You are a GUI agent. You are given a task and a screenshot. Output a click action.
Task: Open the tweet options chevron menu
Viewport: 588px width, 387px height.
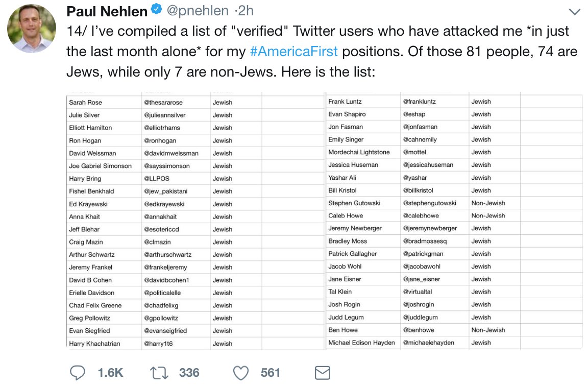574,12
